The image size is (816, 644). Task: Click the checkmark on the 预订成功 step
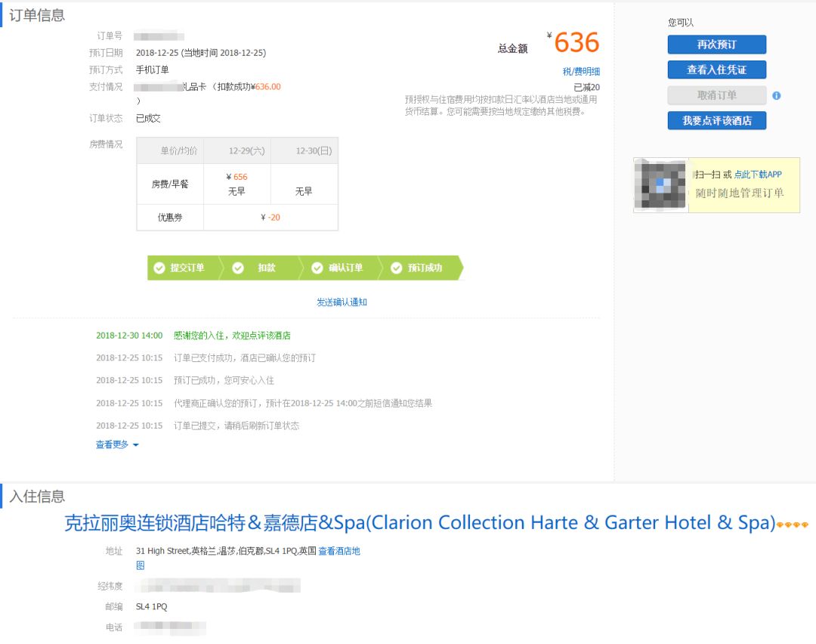pos(397,268)
